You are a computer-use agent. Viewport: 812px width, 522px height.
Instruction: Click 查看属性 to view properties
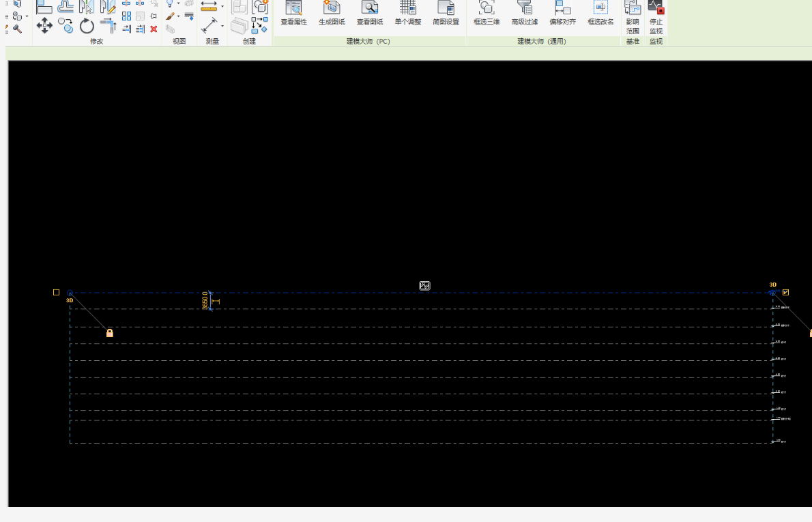(x=293, y=14)
